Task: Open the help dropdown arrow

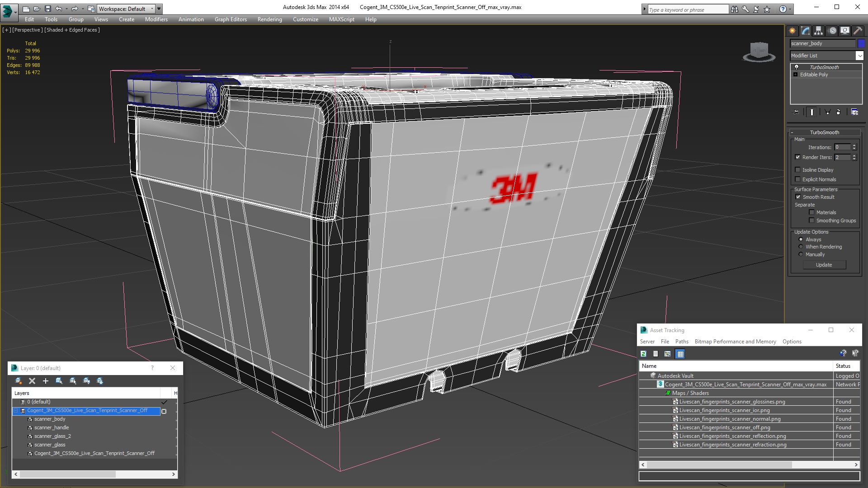Action: [x=790, y=9]
